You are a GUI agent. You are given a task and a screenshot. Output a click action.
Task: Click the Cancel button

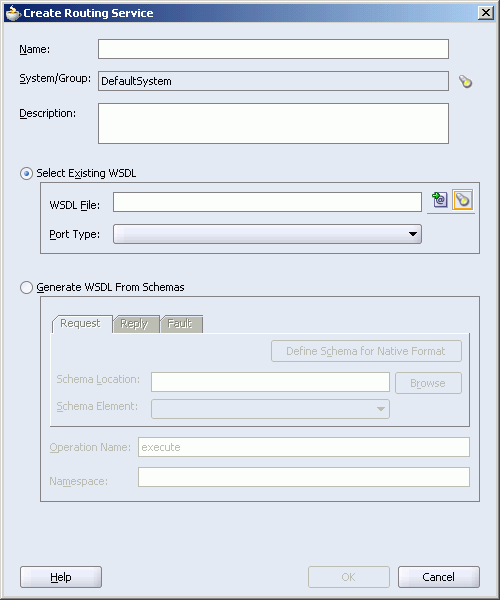tap(438, 577)
